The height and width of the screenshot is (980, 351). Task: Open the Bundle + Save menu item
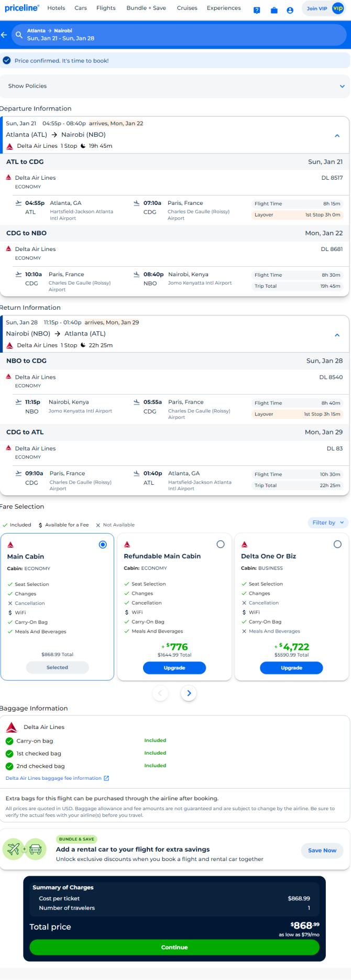click(146, 8)
